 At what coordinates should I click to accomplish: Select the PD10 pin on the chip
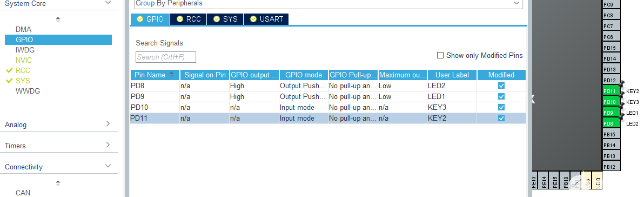(x=612, y=102)
